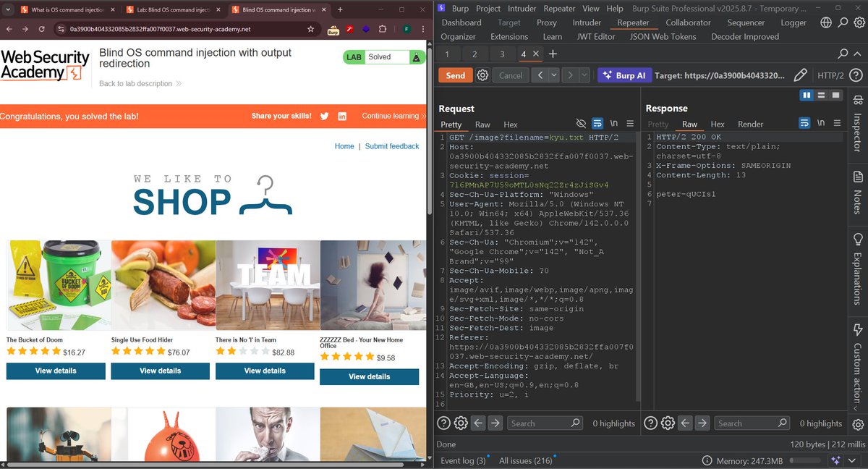
Task: Open Response panel hamburger menu
Action: 836,124
